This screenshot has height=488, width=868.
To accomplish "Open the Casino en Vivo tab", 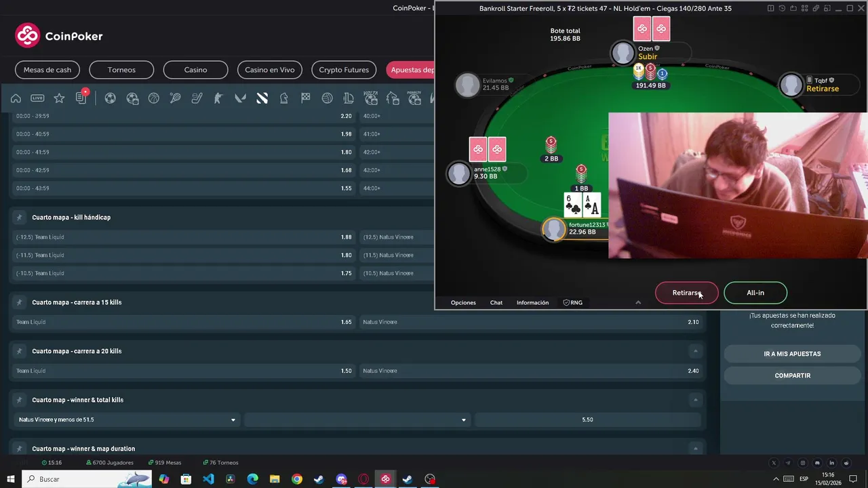I will (270, 70).
